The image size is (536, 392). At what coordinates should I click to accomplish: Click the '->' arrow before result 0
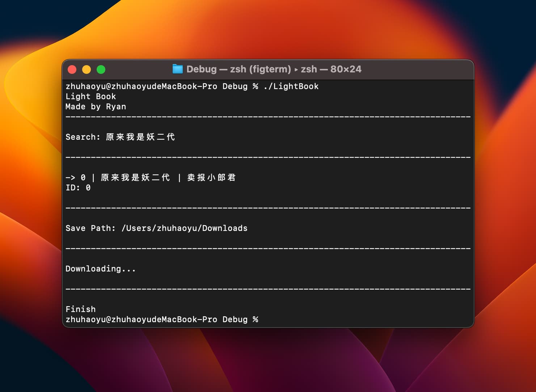70,178
